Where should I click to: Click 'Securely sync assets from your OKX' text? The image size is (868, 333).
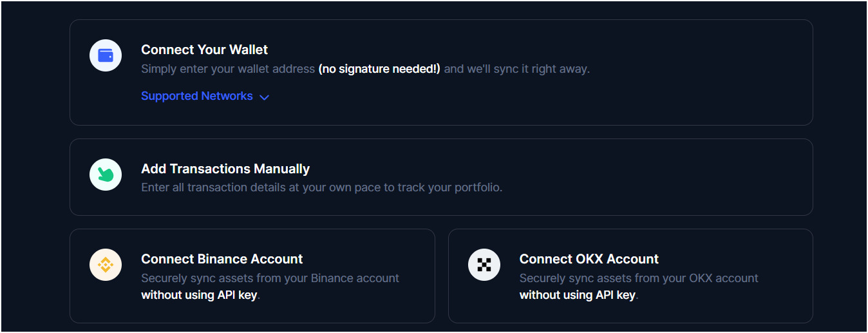(639, 278)
